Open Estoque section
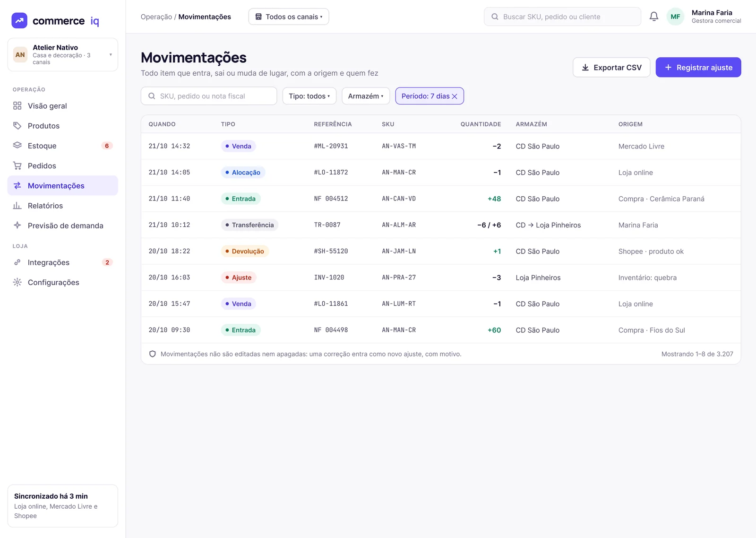This screenshot has height=538, width=756. pyautogui.click(x=62, y=146)
